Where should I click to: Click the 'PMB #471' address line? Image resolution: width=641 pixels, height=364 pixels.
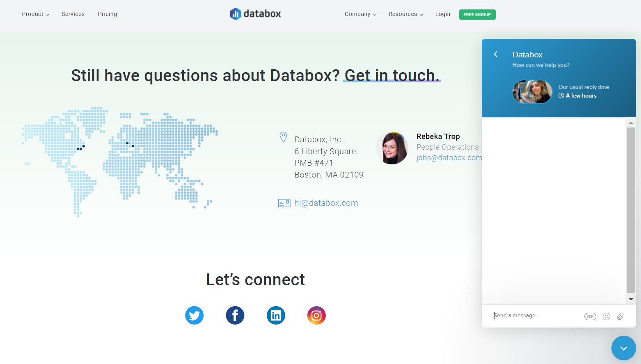(314, 163)
